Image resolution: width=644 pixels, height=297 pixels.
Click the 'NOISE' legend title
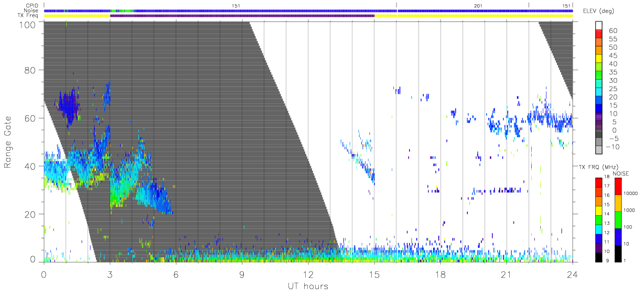click(621, 173)
